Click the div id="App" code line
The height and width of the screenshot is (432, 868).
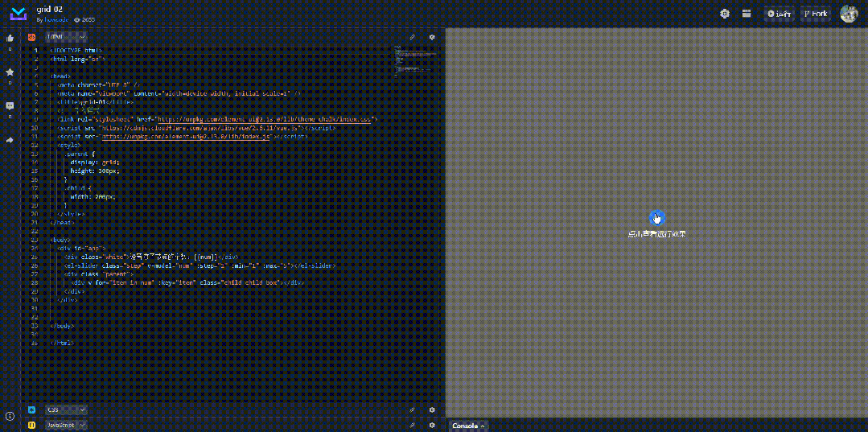(x=81, y=249)
